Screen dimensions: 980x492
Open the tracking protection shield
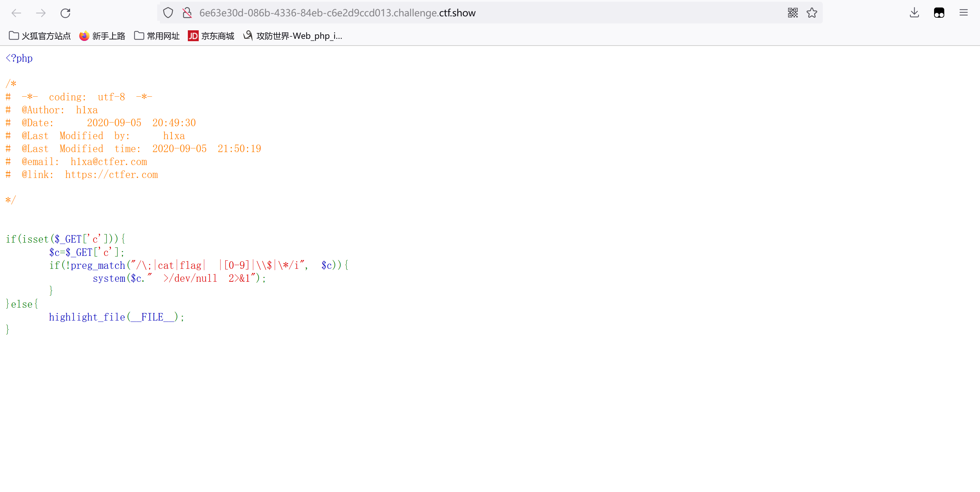(x=168, y=13)
